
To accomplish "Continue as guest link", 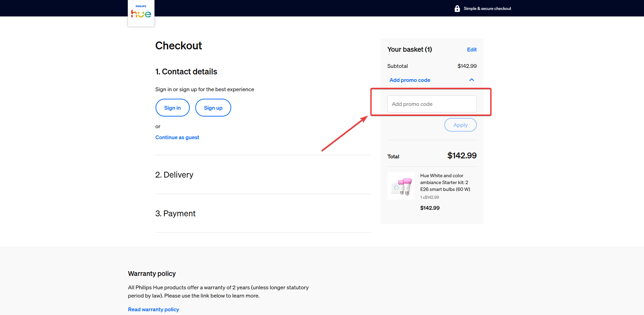I will coord(177,137).
